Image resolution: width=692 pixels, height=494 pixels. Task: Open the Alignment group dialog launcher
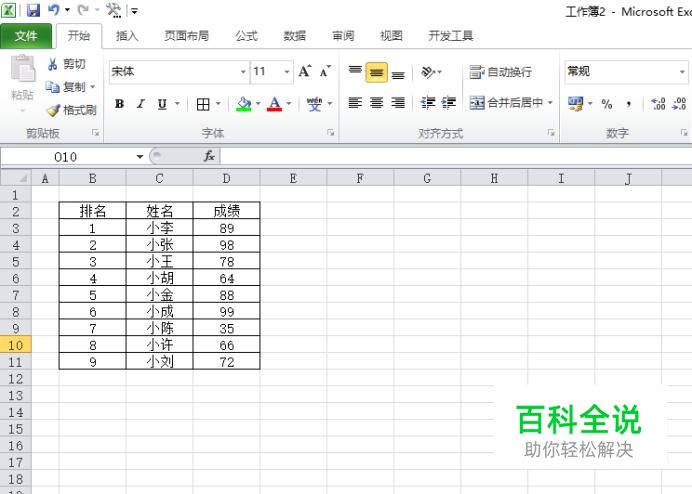[551, 133]
